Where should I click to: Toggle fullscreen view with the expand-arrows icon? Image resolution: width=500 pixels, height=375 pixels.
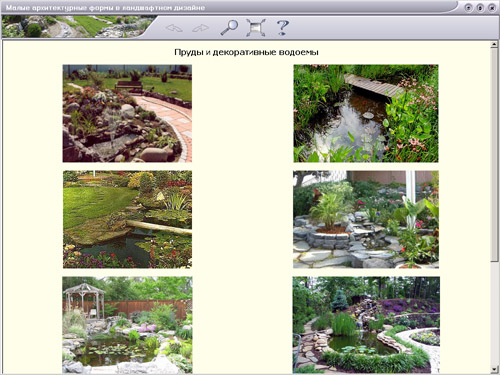click(x=256, y=28)
